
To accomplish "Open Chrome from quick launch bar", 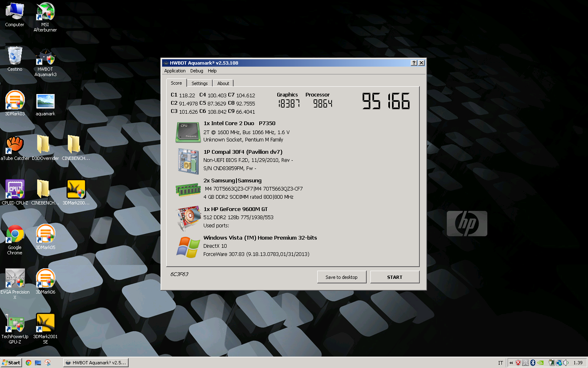I will pyautogui.click(x=29, y=363).
